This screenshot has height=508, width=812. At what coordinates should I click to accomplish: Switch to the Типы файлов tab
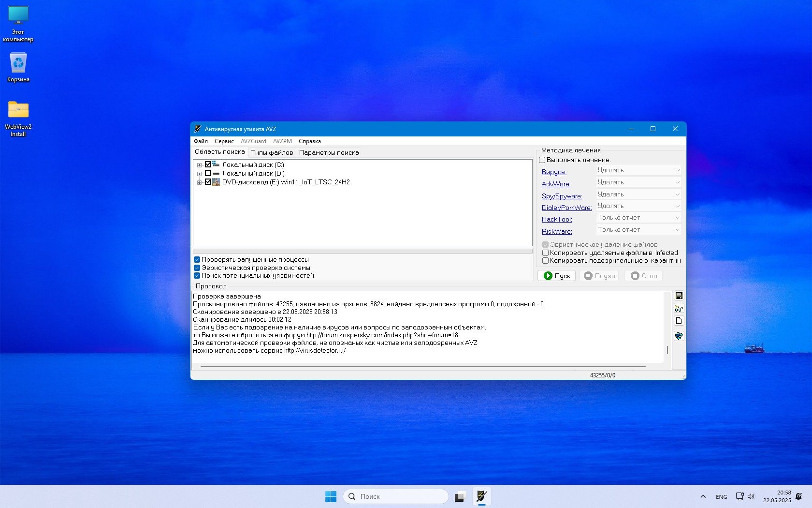(x=272, y=152)
